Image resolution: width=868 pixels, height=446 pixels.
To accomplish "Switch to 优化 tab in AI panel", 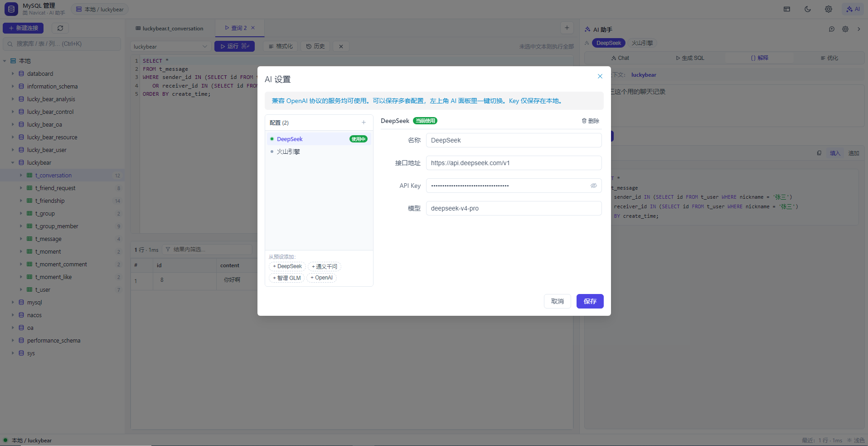I will [x=829, y=58].
